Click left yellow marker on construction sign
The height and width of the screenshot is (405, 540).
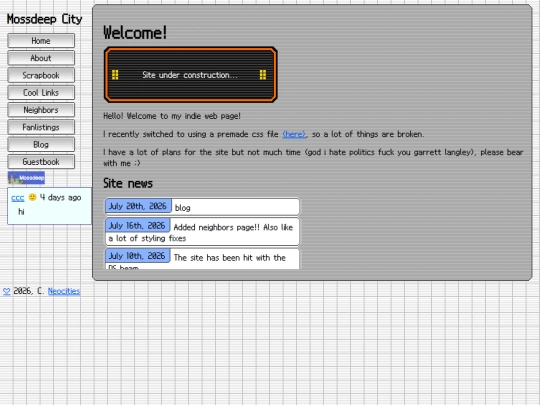115,75
